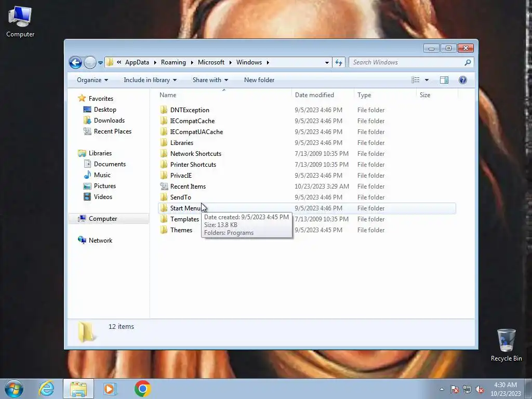
Task: Sort by the Name column header
Action: [224, 95]
